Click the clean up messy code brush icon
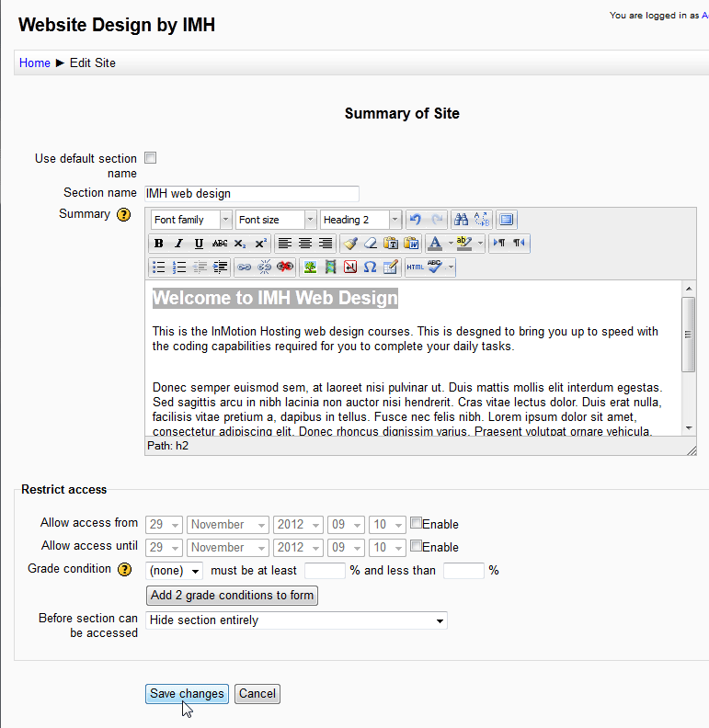 [349, 244]
